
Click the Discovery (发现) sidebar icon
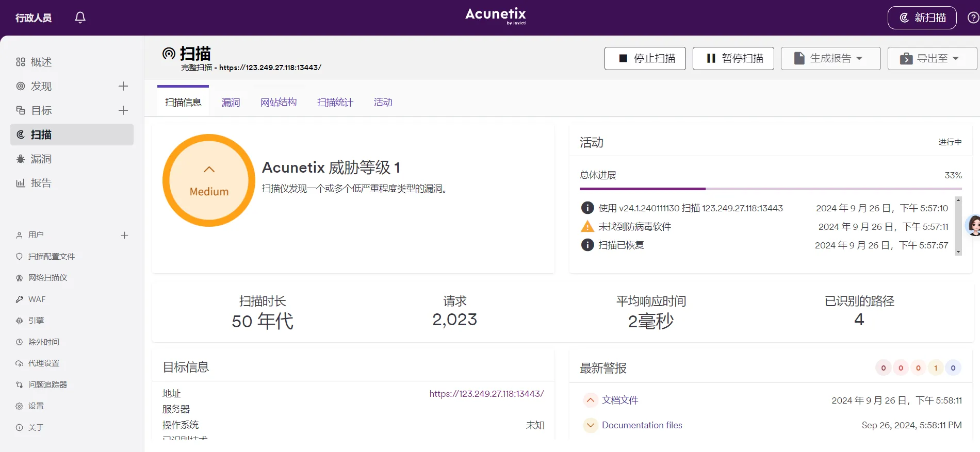(21, 86)
